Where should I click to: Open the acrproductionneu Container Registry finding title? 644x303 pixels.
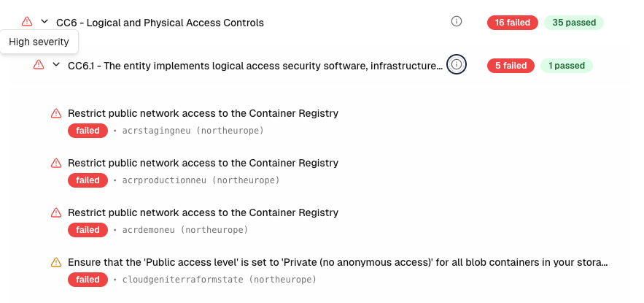click(x=203, y=164)
